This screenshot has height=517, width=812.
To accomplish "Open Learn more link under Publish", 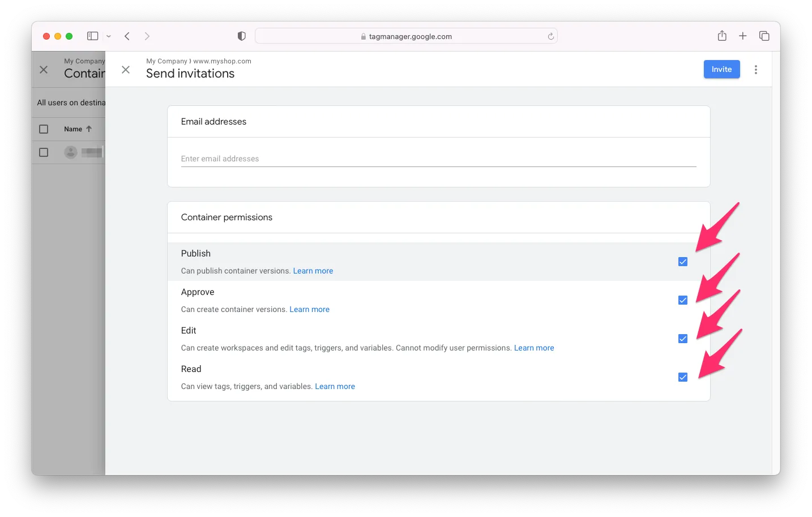I will tap(313, 271).
